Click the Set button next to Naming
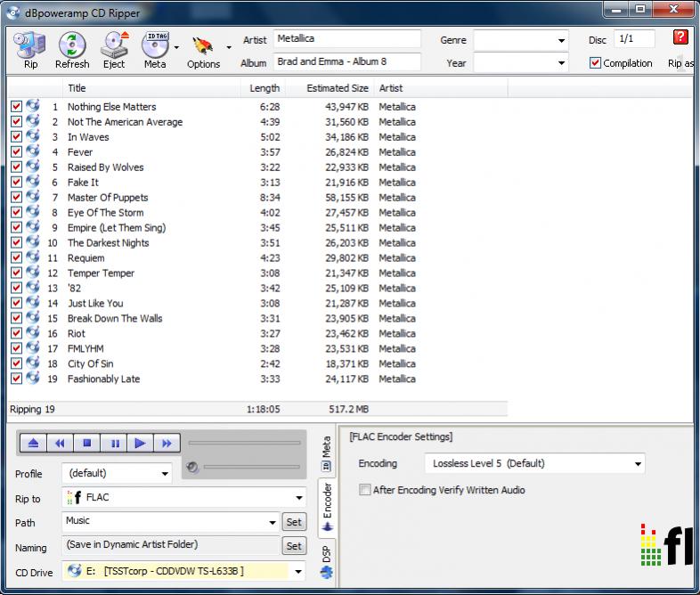Screen dimensions: 700x595 point(294,546)
